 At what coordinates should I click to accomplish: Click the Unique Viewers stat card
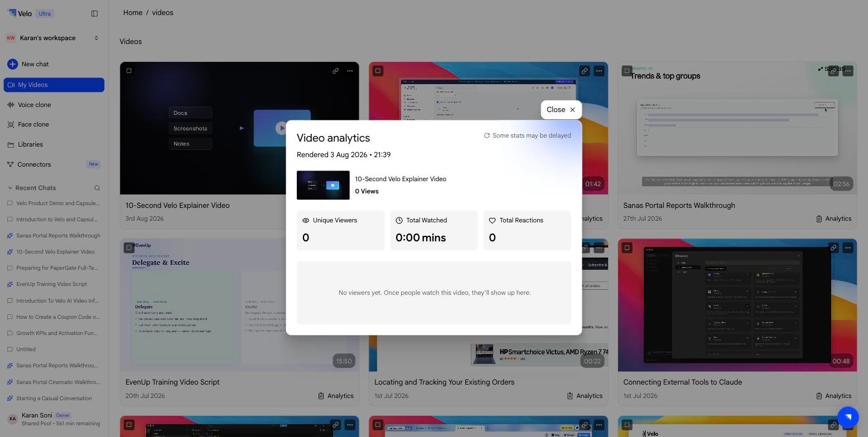tap(340, 230)
